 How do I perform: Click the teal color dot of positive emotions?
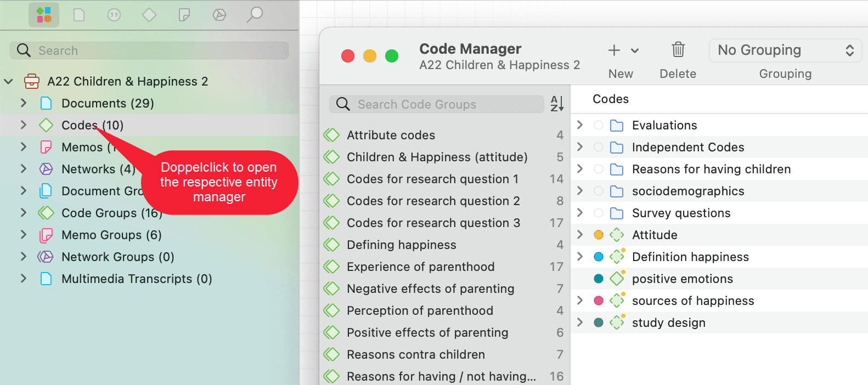599,279
